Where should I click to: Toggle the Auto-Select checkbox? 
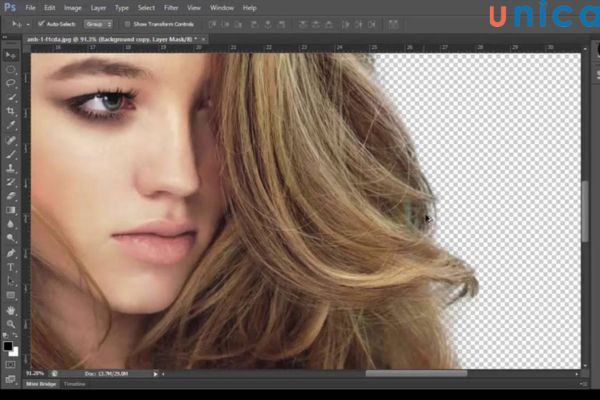pos(41,23)
